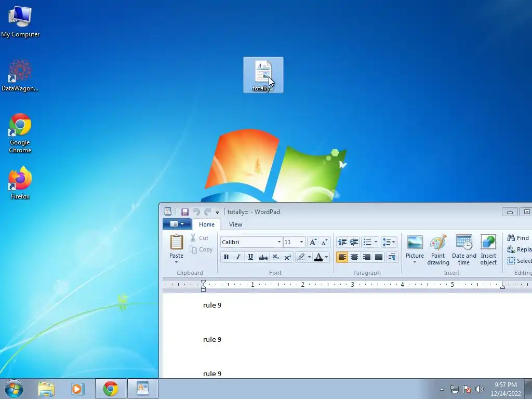Open the Windows Start button

tap(14, 389)
